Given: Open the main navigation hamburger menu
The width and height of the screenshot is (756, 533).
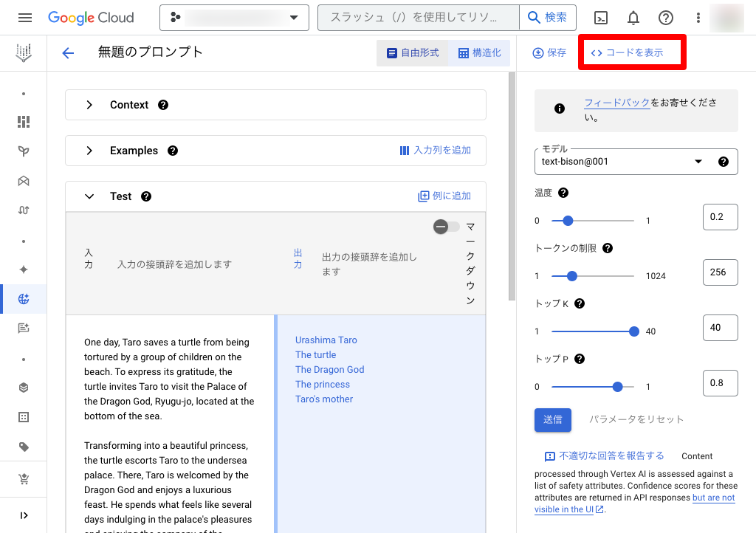Looking at the screenshot, I should tap(24, 18).
